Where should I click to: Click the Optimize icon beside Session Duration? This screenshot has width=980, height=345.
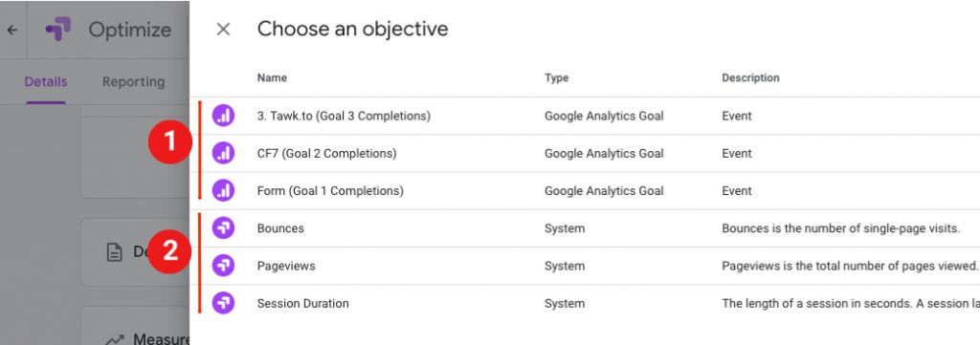click(x=223, y=303)
